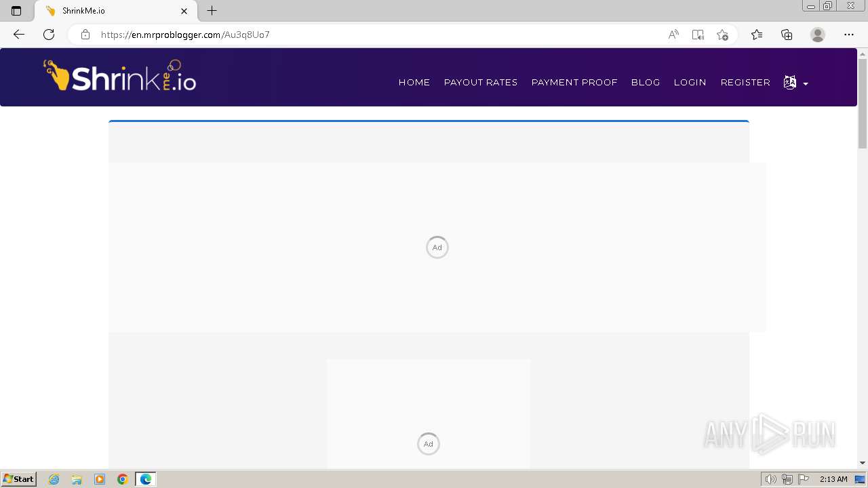Click the browser Back arrow
This screenshot has width=868, height=488.
point(19,35)
